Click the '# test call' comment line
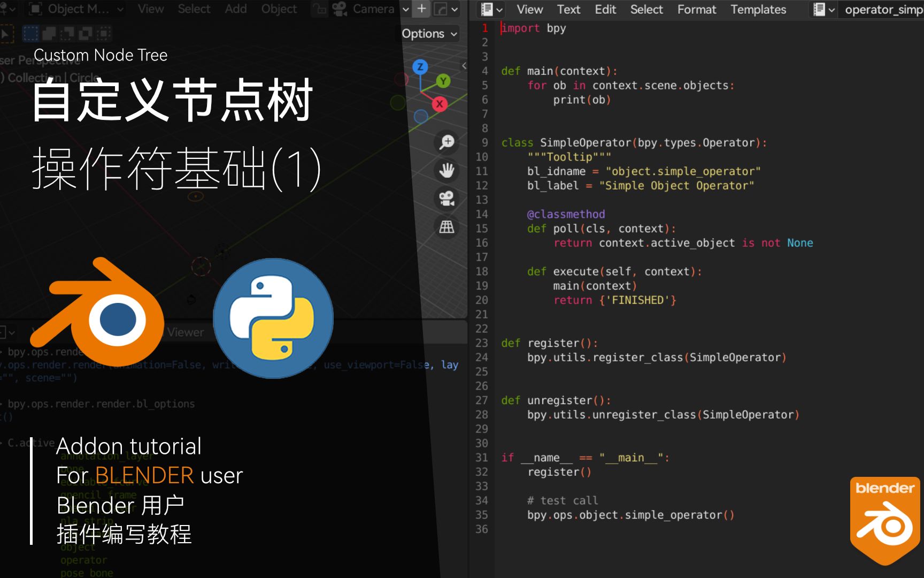The height and width of the screenshot is (578, 924). coord(563,500)
